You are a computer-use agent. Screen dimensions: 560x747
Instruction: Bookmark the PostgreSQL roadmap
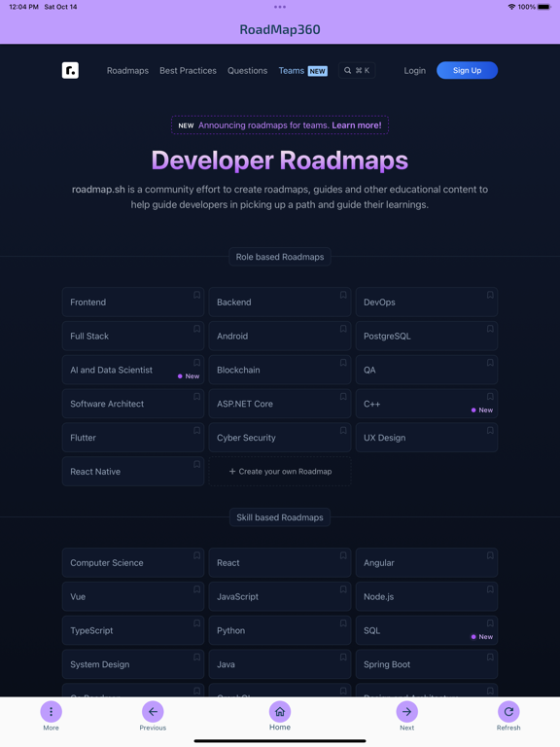click(x=490, y=329)
